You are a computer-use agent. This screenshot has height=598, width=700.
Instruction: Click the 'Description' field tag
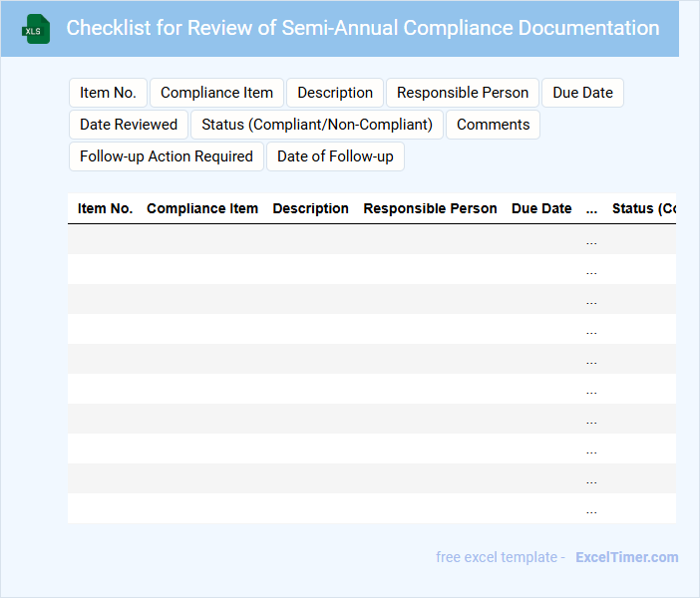click(335, 93)
